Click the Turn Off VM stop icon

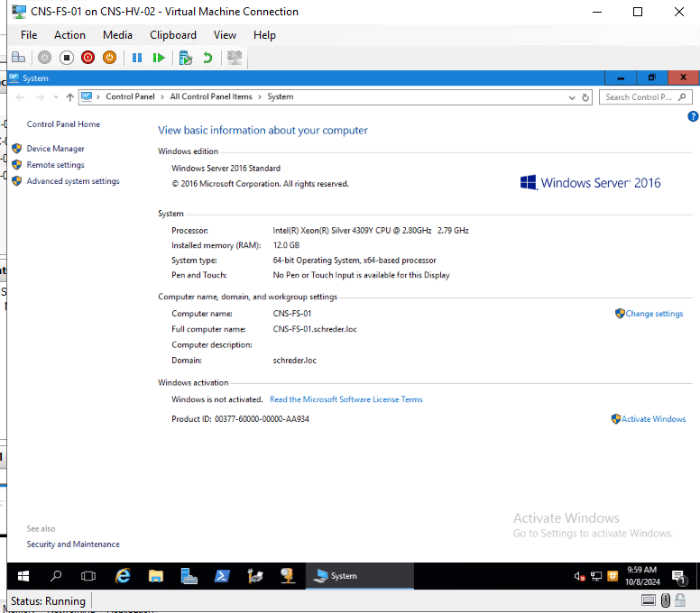pyautogui.click(x=67, y=58)
